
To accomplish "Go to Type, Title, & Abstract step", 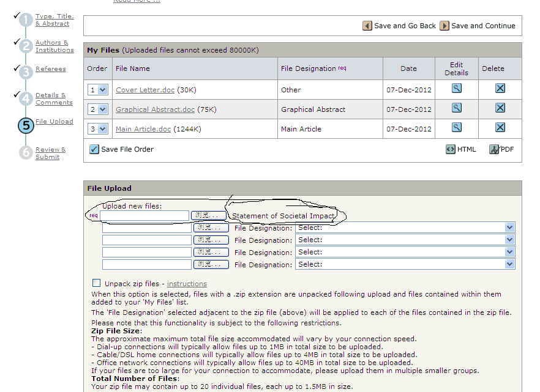I will pos(54,20).
